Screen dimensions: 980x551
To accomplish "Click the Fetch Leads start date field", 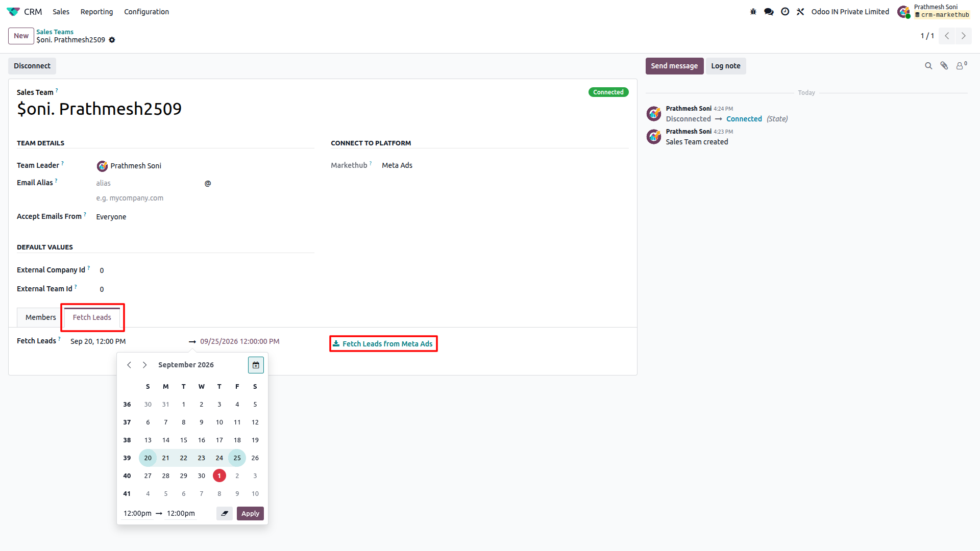I will click(127, 341).
